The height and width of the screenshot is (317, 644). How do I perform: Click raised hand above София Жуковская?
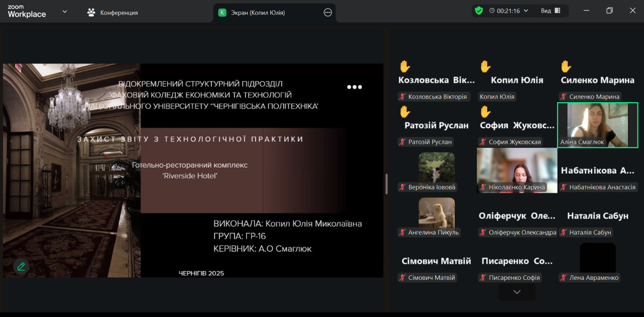pos(486,111)
